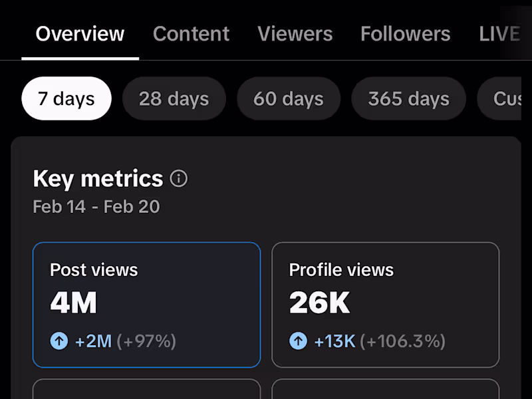Choose the 60 days filter
The width and height of the screenshot is (532, 399).
click(x=288, y=99)
